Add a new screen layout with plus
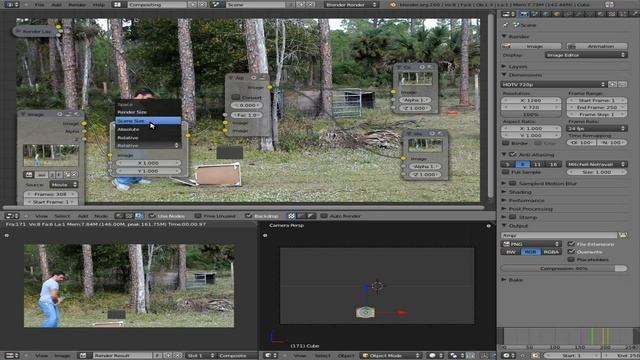This screenshot has height=360, width=640. coord(194,4)
